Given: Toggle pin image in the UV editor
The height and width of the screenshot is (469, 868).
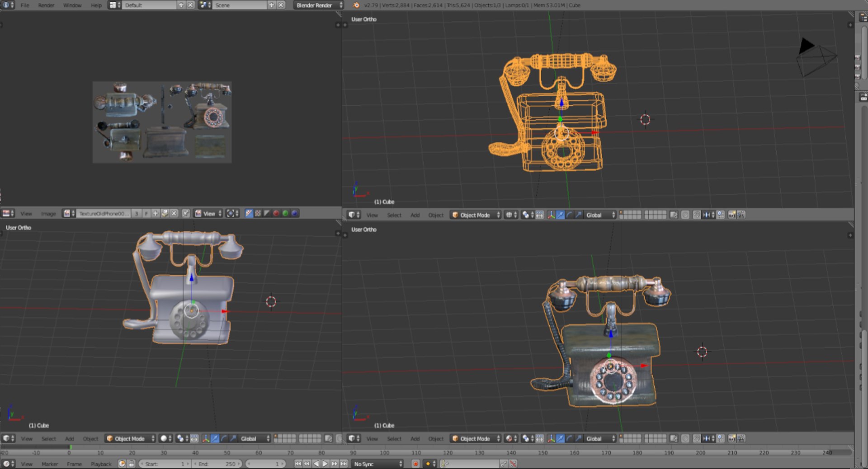Looking at the screenshot, I should [x=186, y=213].
